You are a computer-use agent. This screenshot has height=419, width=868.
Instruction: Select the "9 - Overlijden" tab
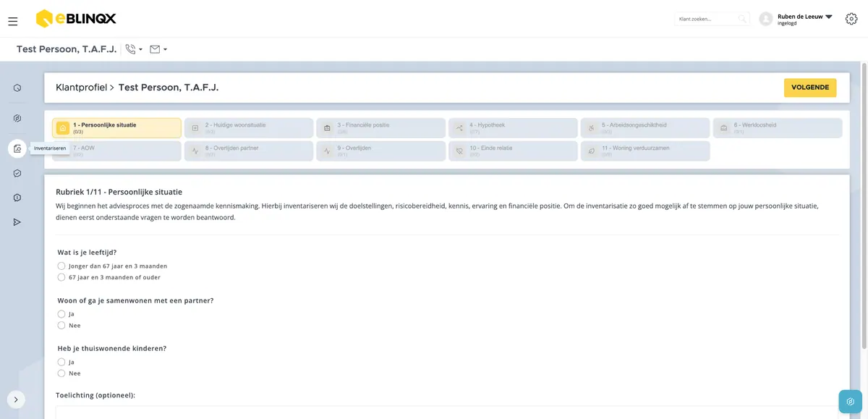[x=381, y=151]
